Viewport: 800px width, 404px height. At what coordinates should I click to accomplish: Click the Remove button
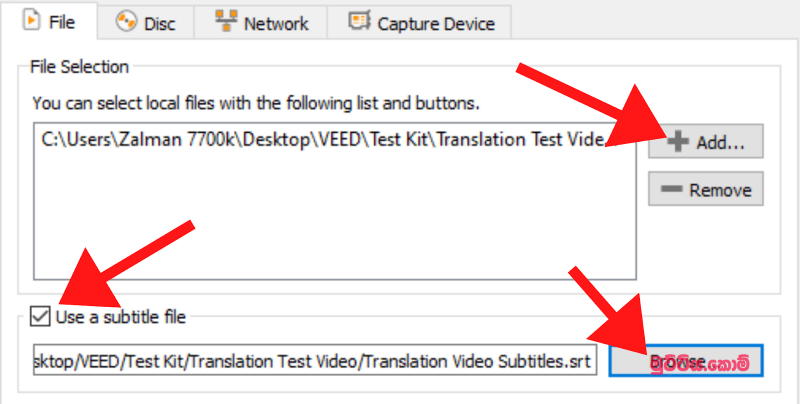706,189
